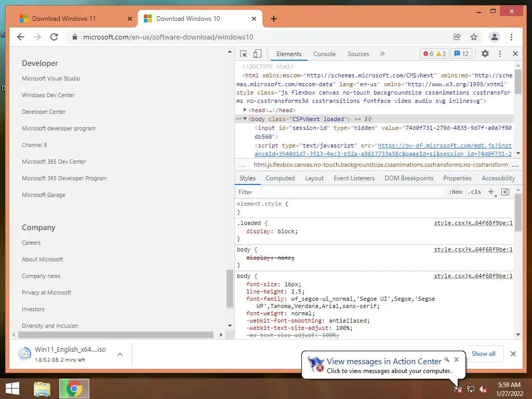Toggle the :hov element state panel

coord(455,192)
